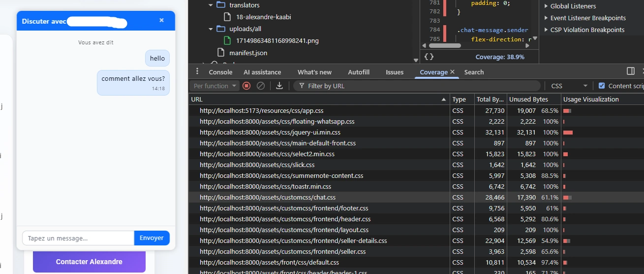Expand the Global Listeners section

[x=546, y=6]
